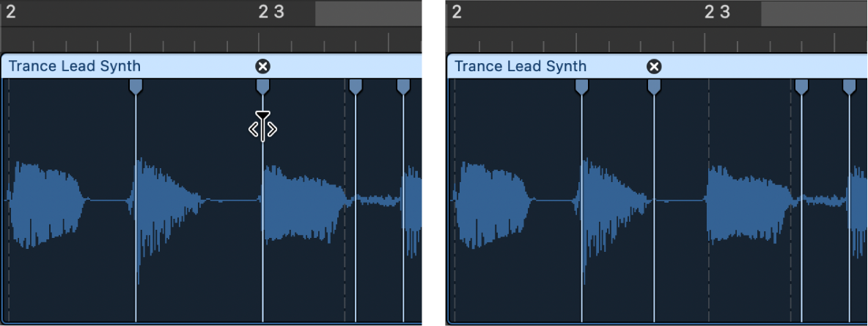868x326 pixels.
Task: Click the gray cycle area in right ruler
Action: tap(814, 13)
